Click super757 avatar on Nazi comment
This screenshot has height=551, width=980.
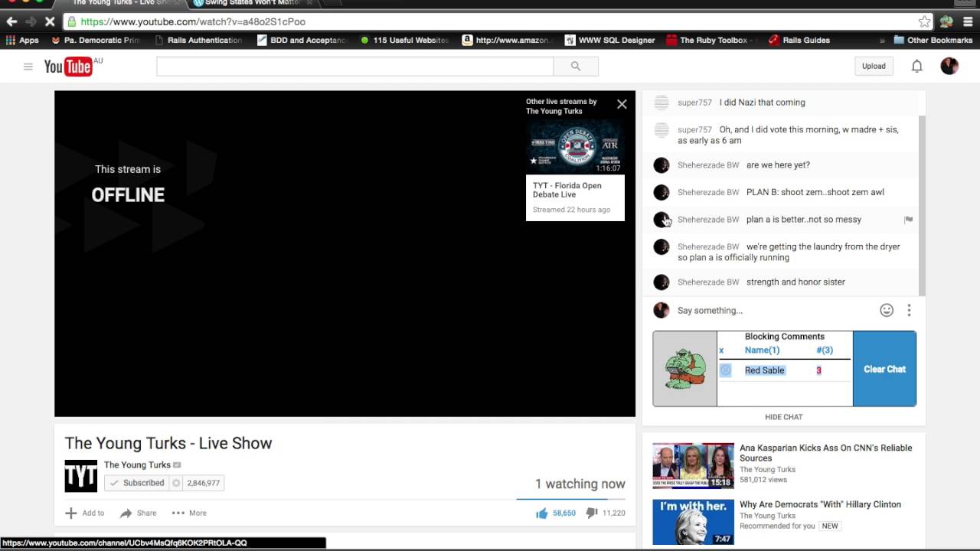(661, 103)
